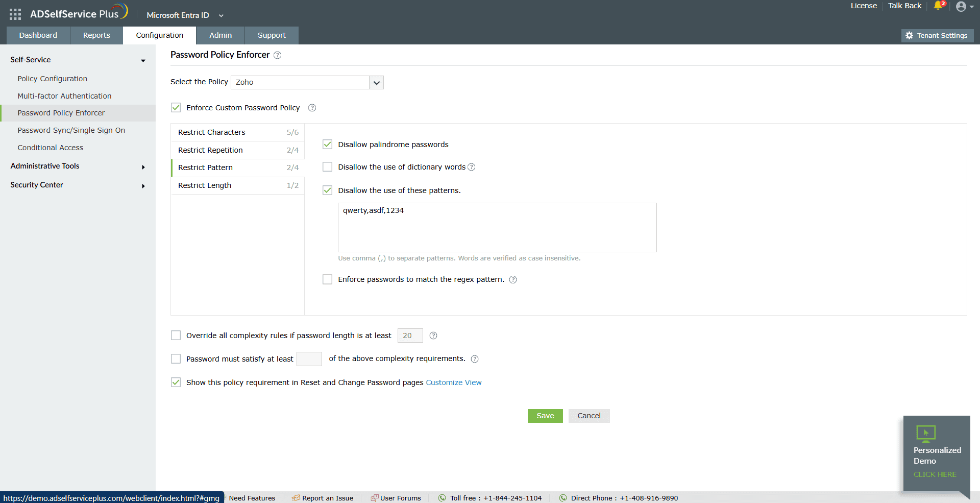Check Password must satisfy at least option
The height and width of the screenshot is (503, 980).
[x=176, y=359]
